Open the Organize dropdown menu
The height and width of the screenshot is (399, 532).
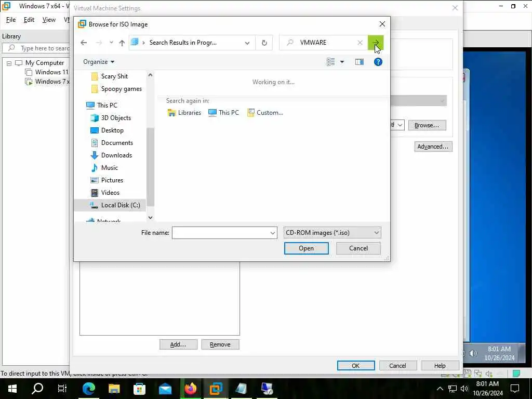(x=99, y=62)
